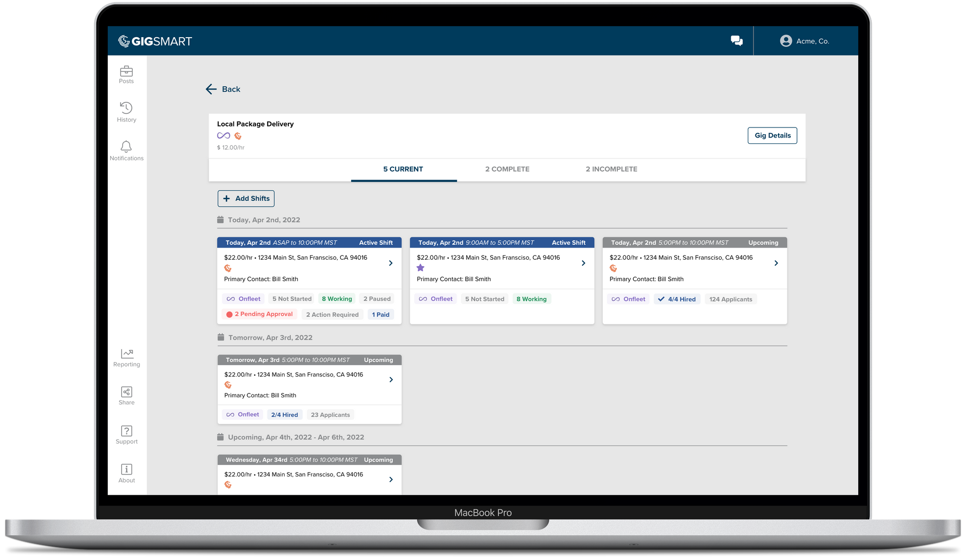Open the Posts briefcase icon in sidebar
Screen dimensions: 966x560
(x=126, y=71)
